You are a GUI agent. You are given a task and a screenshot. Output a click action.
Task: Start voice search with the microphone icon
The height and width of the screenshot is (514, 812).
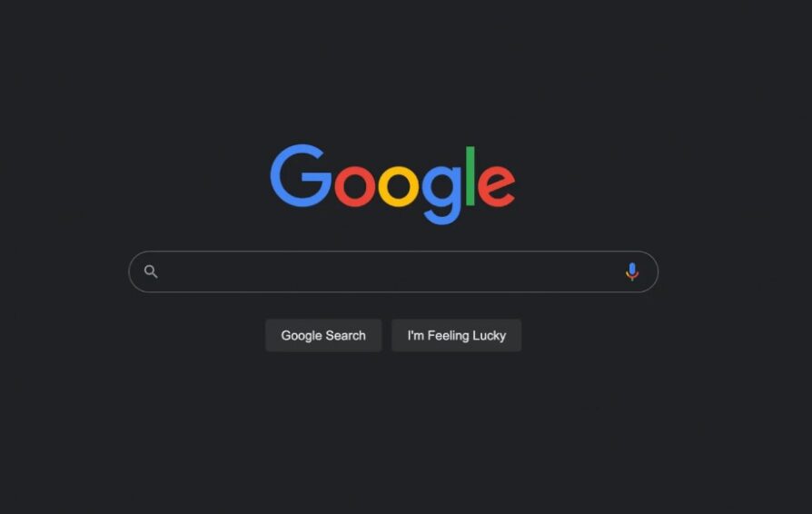632,272
